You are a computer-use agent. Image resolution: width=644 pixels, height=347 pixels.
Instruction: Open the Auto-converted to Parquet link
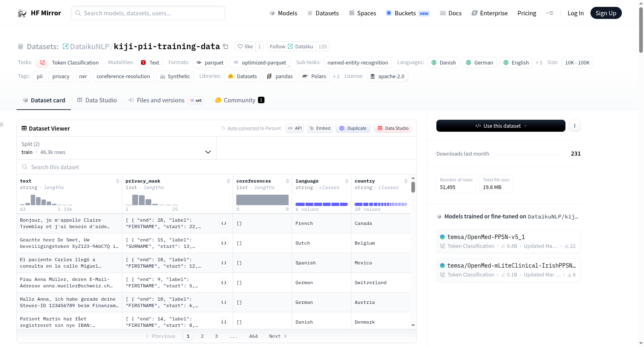[x=243, y=128]
